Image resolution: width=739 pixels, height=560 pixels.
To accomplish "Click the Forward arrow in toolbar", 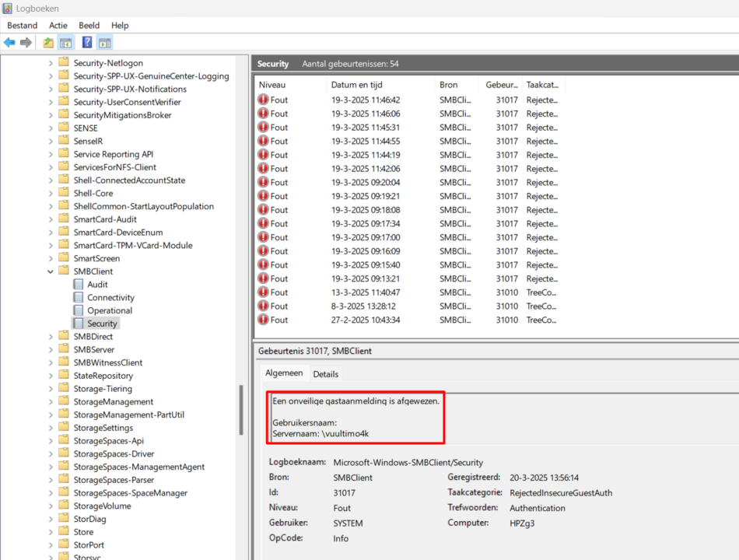I will [26, 43].
